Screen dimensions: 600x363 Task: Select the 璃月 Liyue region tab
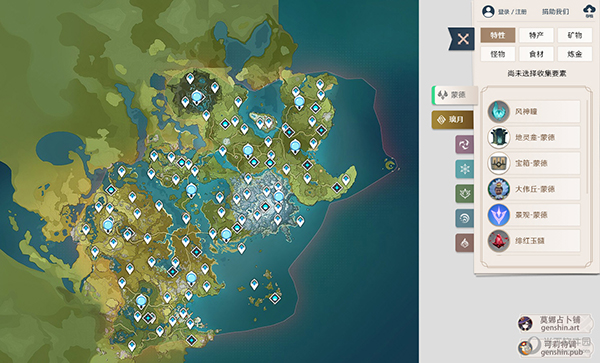point(452,120)
